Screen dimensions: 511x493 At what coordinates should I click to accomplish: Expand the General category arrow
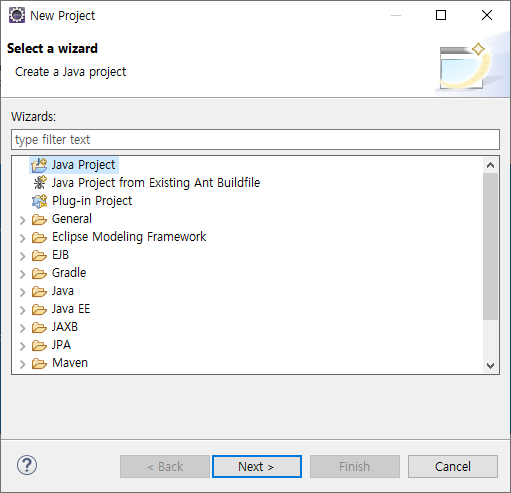tap(22, 220)
